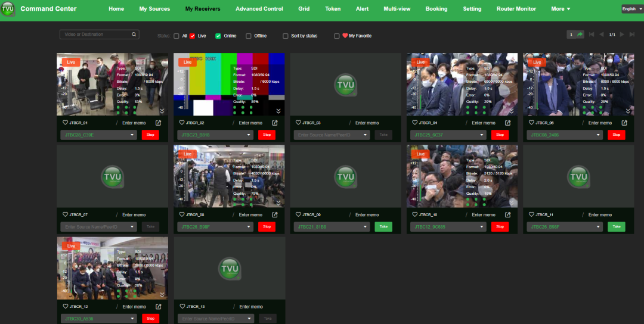The image size is (644, 324).
Task: Click TVU logo in header
Action: coord(8,8)
